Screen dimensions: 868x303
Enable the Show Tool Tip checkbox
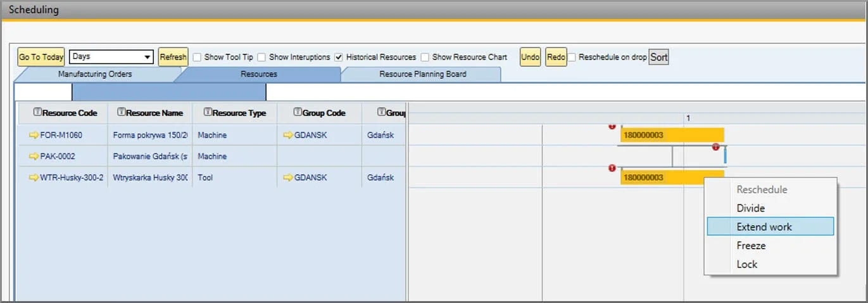coord(198,57)
